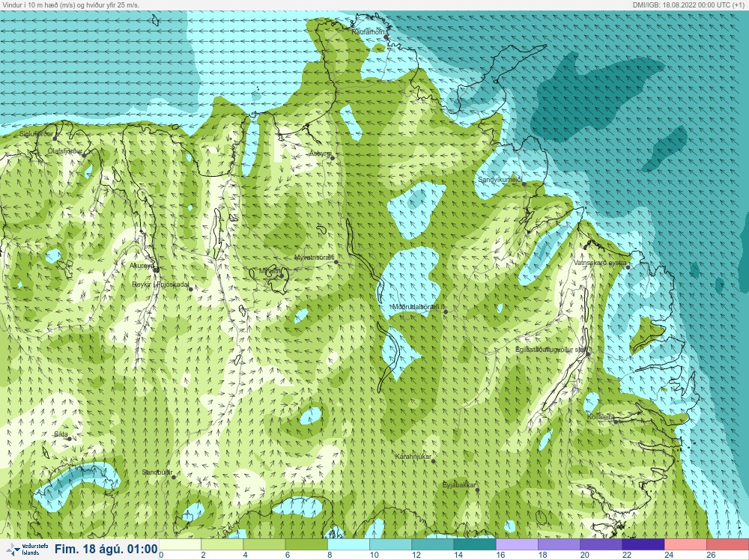The image size is (749, 560).
Task: Select the 16–18 m/s lavender legend swatch
Action: pos(517,544)
